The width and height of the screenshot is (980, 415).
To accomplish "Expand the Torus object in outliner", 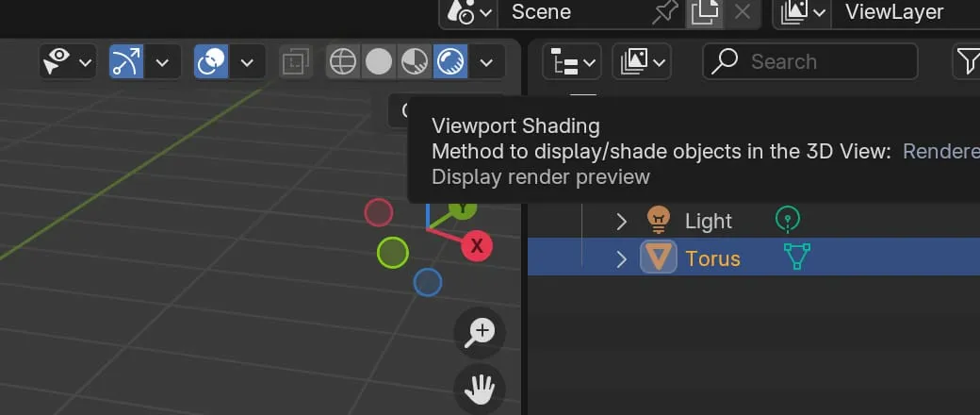I will click(x=621, y=258).
